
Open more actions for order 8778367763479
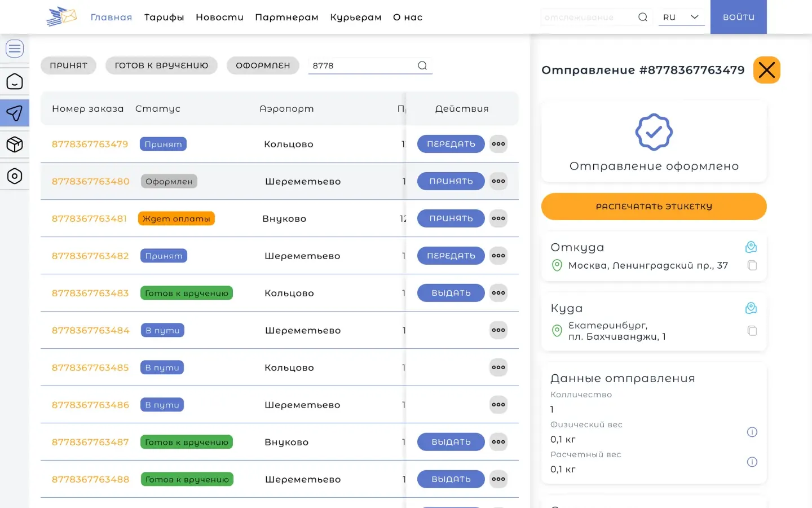point(498,144)
